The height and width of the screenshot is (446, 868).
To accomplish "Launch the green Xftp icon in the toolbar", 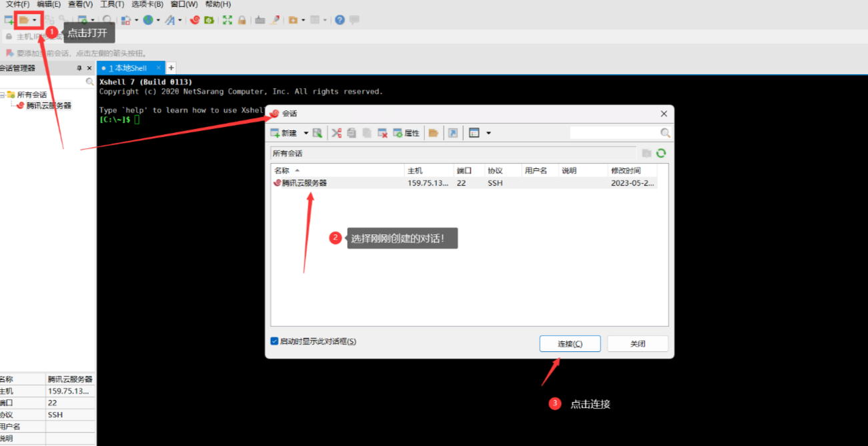I will [209, 20].
